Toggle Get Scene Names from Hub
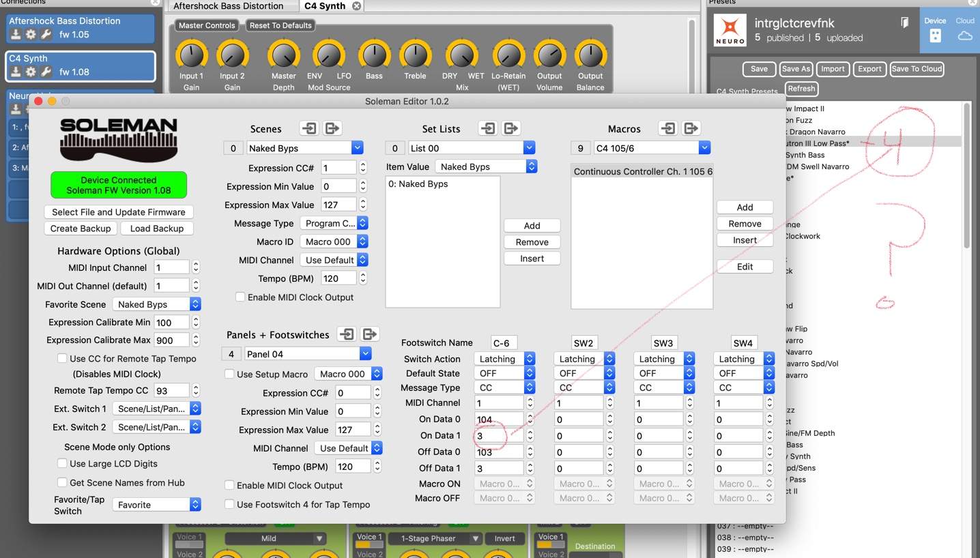This screenshot has height=558, width=980. pyautogui.click(x=62, y=482)
